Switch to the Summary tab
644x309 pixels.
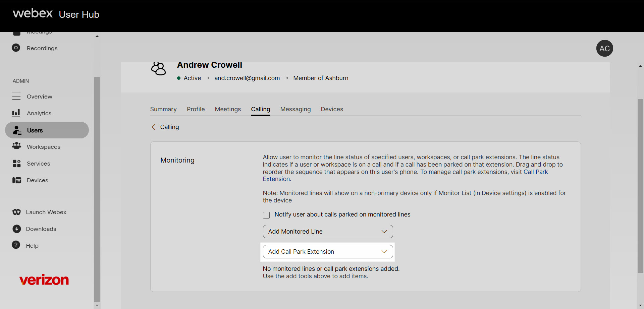pos(163,109)
